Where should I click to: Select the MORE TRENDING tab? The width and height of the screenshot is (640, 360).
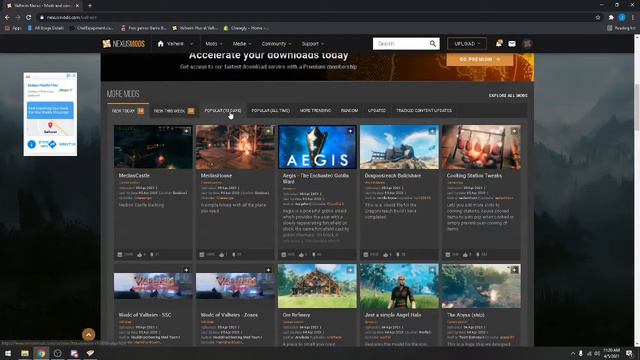(316, 111)
